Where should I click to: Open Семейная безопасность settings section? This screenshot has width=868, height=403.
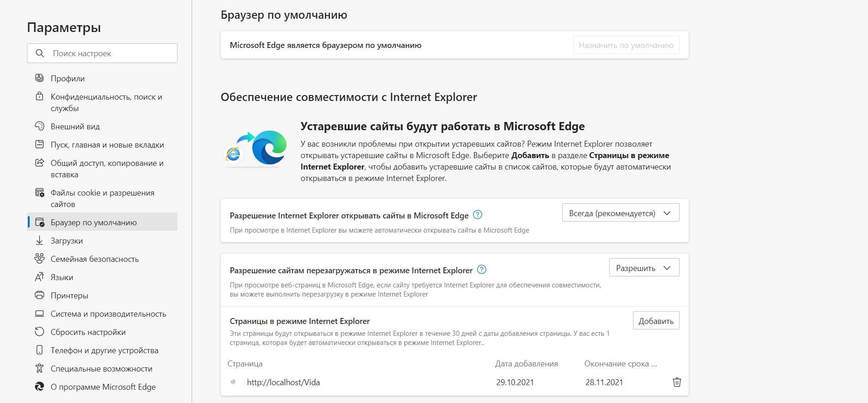click(x=94, y=259)
